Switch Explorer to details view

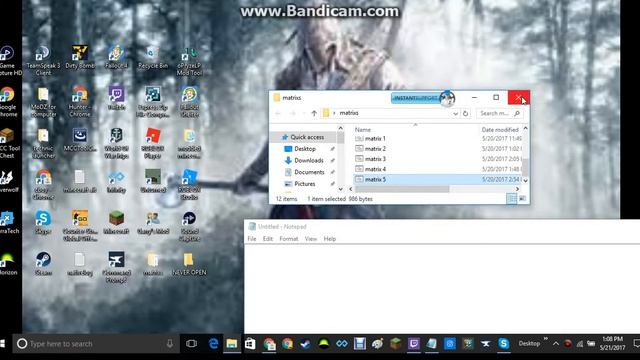(511, 198)
